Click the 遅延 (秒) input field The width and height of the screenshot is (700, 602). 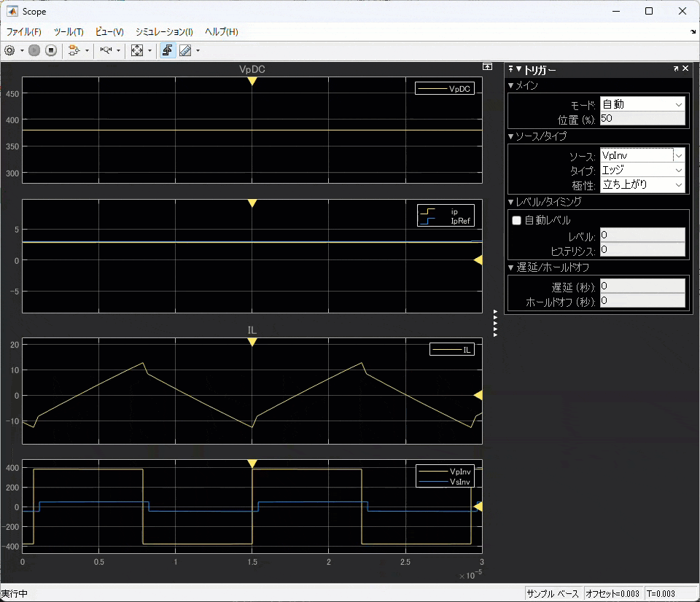pyautogui.click(x=642, y=286)
